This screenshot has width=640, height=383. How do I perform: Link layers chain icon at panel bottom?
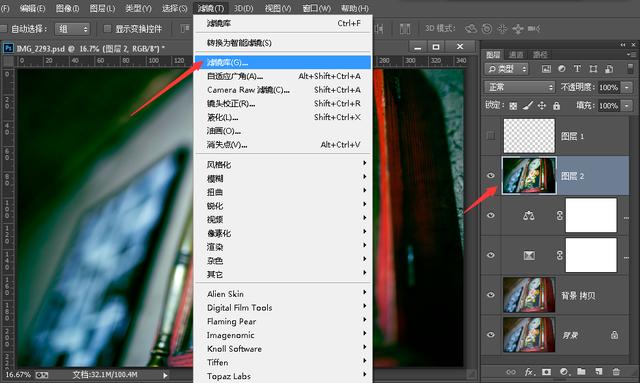tap(511, 372)
